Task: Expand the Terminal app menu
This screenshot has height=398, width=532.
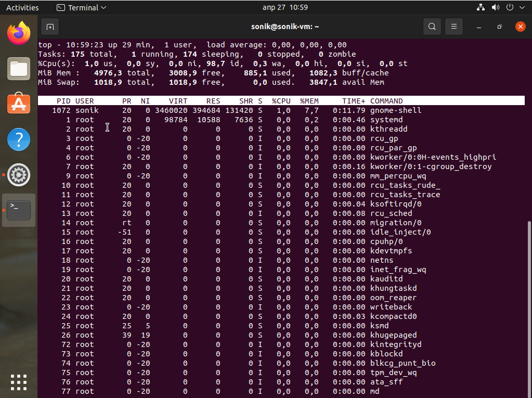Action: pos(81,7)
